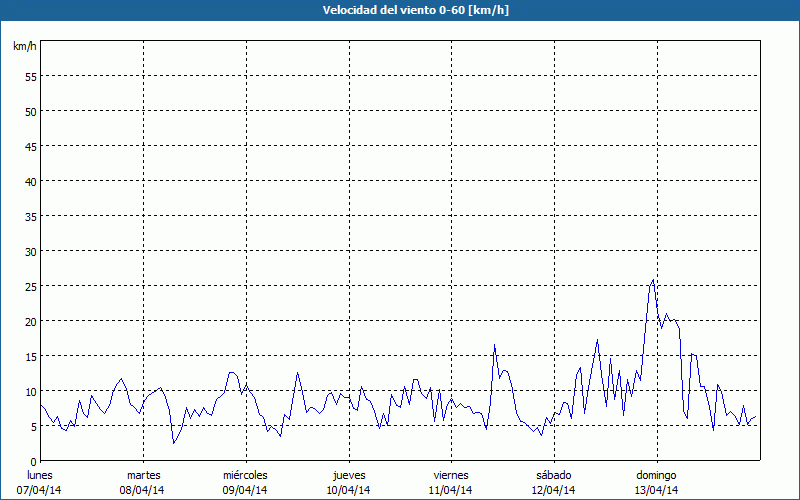The height and width of the screenshot is (500, 800).
Task: Click the 'jueves' day label
Action: [348, 474]
